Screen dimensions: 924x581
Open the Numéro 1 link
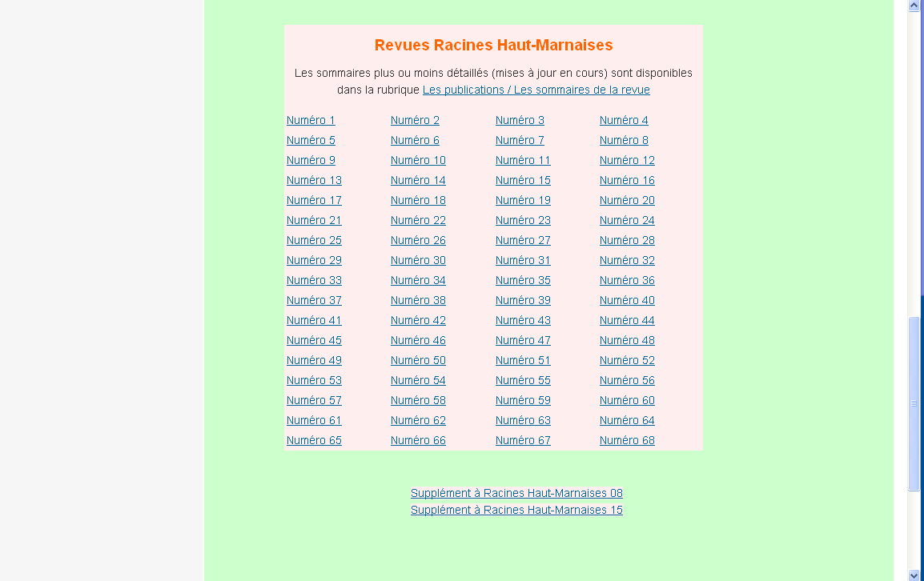click(x=311, y=120)
